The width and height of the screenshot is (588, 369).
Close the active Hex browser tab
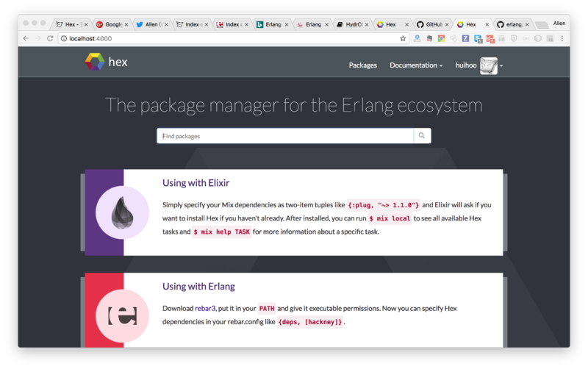pos(487,24)
